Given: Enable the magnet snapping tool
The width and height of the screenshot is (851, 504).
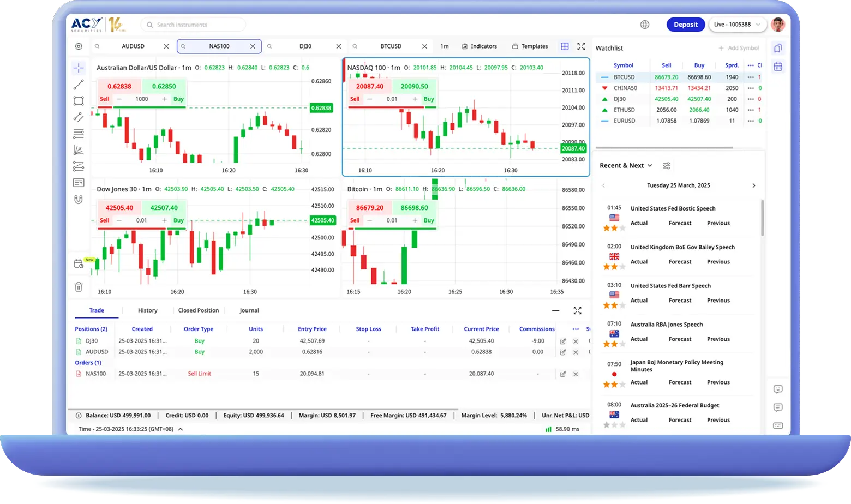Looking at the screenshot, I should click(79, 199).
